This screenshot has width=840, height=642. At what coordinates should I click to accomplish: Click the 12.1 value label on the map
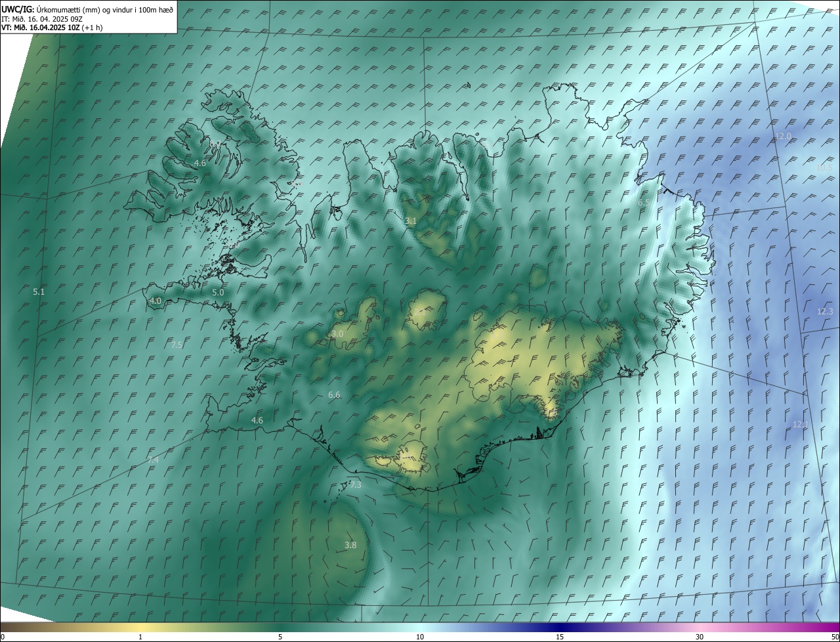pyautogui.click(x=801, y=425)
